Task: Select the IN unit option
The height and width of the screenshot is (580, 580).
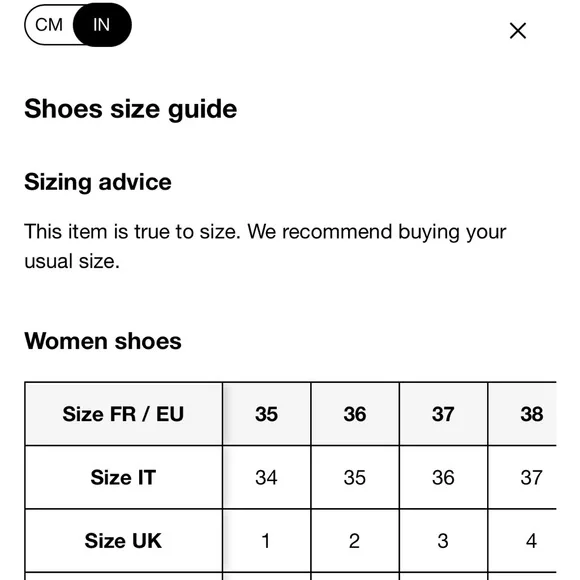Action: pyautogui.click(x=102, y=25)
